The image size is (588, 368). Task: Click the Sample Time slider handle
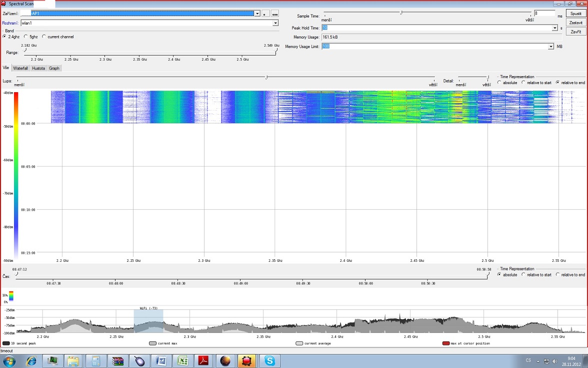tap(401, 13)
